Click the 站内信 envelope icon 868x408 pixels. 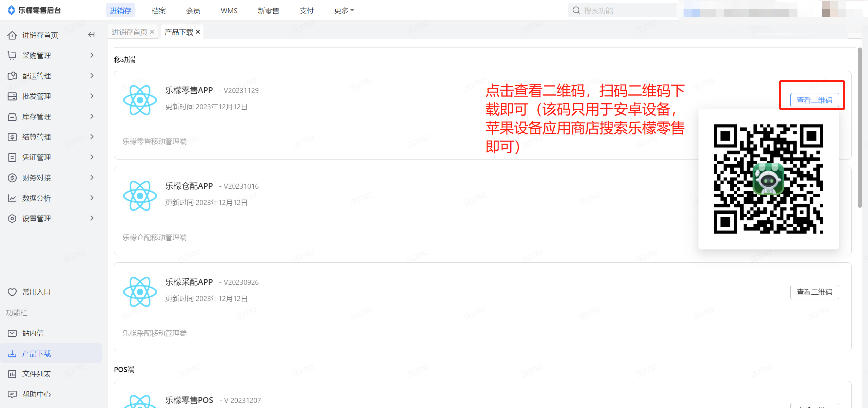click(12, 333)
